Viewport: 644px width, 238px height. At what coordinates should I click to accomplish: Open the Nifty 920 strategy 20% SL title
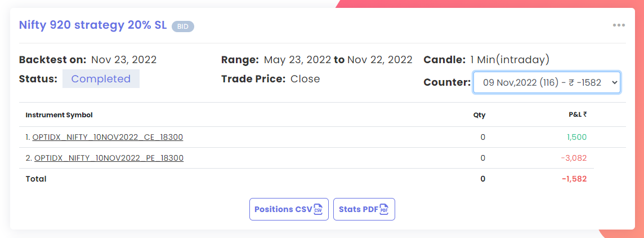[x=93, y=25]
